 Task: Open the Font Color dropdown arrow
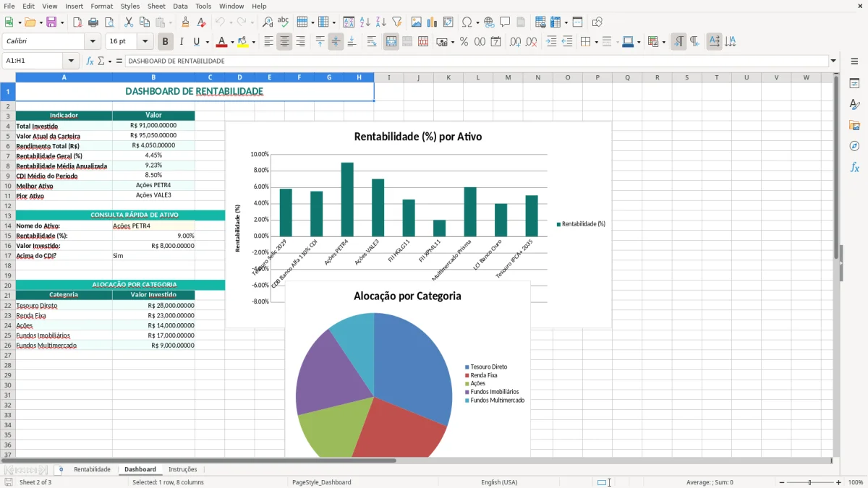click(232, 42)
